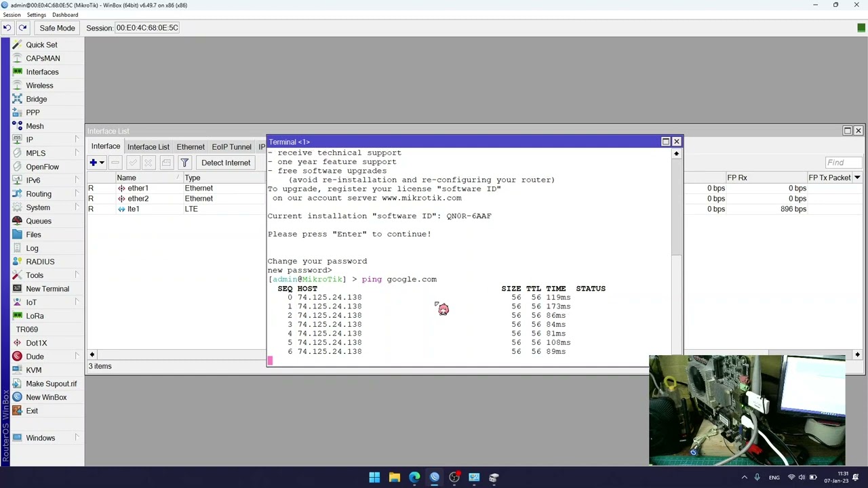Click the Find input field
The width and height of the screenshot is (868, 488).
(x=844, y=163)
